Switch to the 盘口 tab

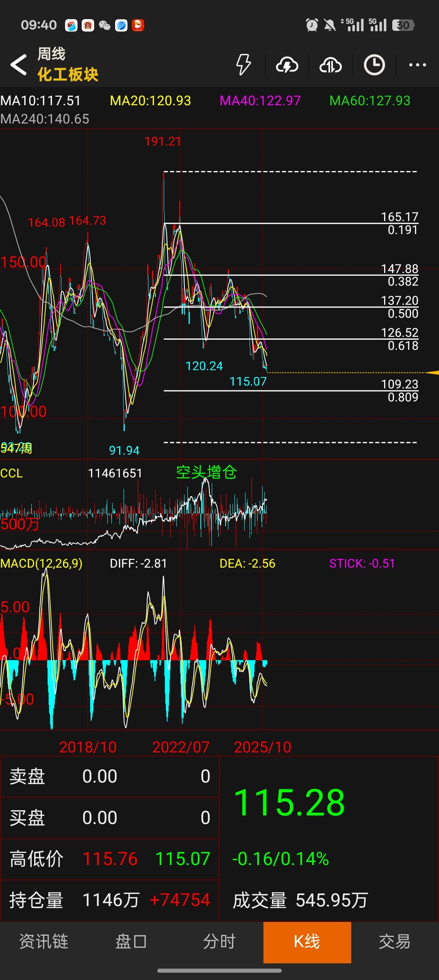click(x=131, y=941)
